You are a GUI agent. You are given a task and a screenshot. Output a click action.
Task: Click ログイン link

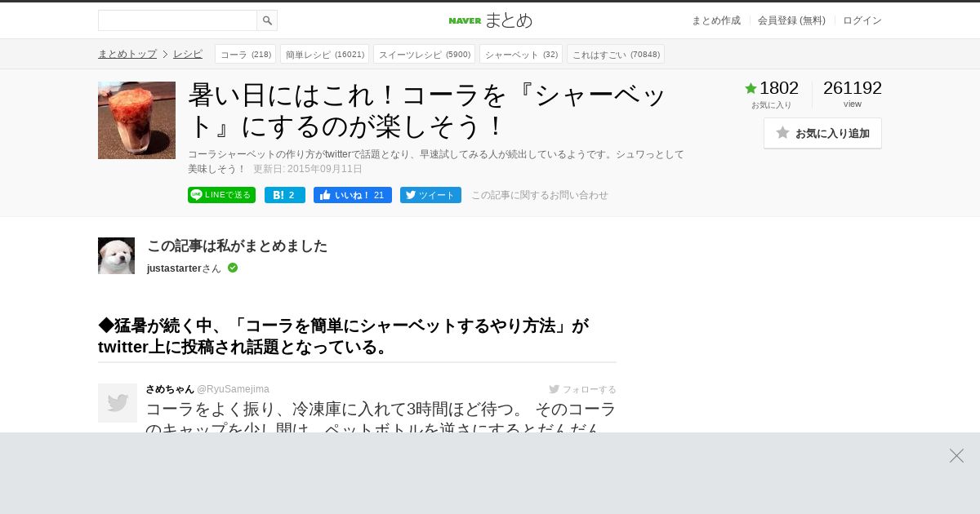(x=862, y=20)
